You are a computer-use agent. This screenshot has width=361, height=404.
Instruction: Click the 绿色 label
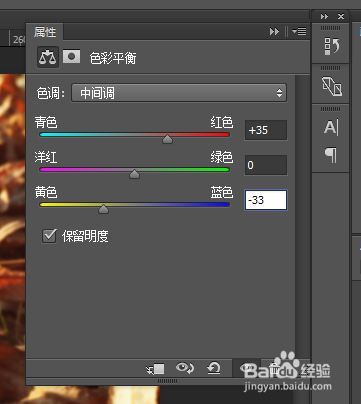click(222, 157)
